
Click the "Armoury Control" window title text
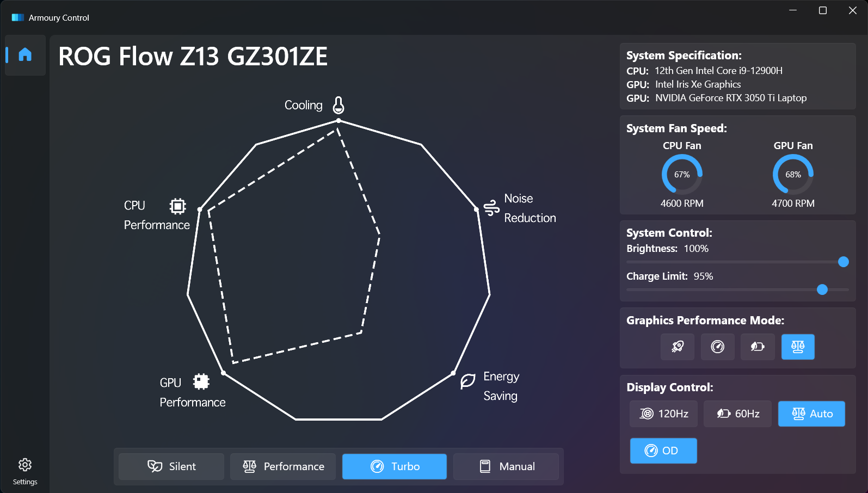[59, 18]
